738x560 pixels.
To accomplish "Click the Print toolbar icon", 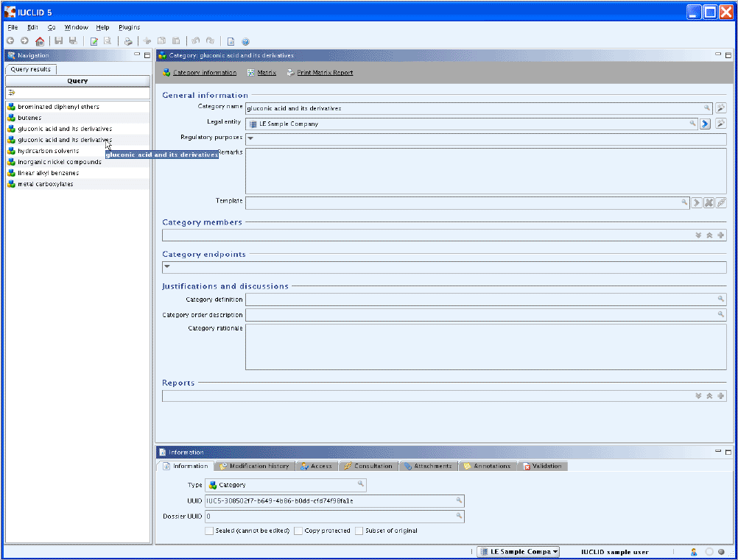I will pos(128,41).
